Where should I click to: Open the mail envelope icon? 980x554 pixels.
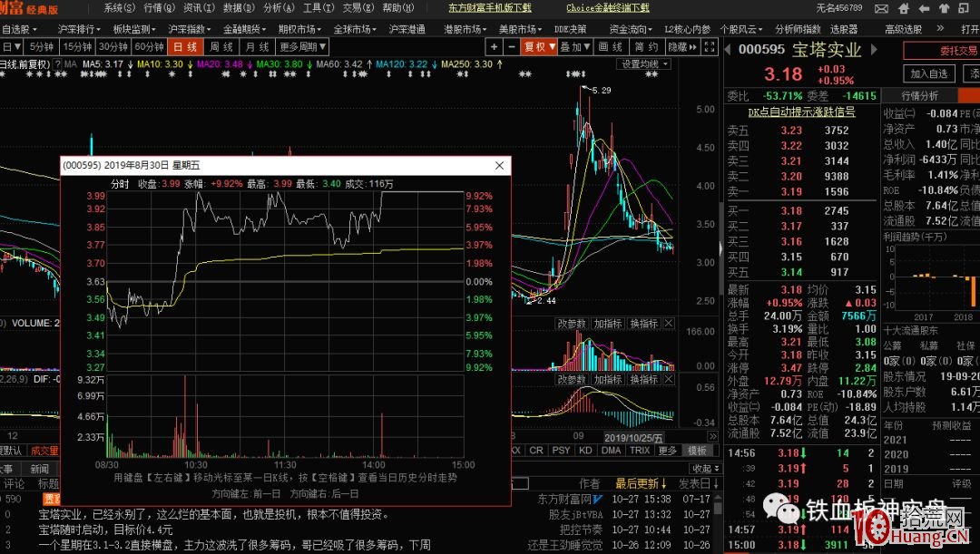click(881, 8)
